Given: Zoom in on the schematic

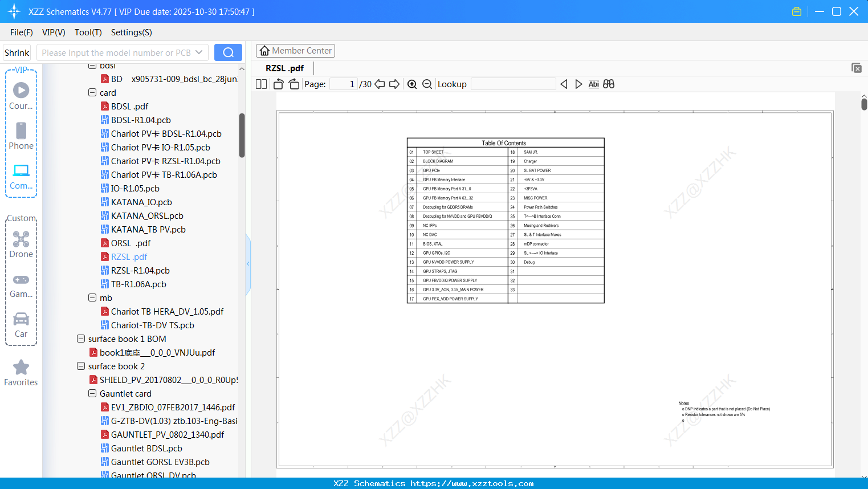Looking at the screenshot, I should 412,84.
